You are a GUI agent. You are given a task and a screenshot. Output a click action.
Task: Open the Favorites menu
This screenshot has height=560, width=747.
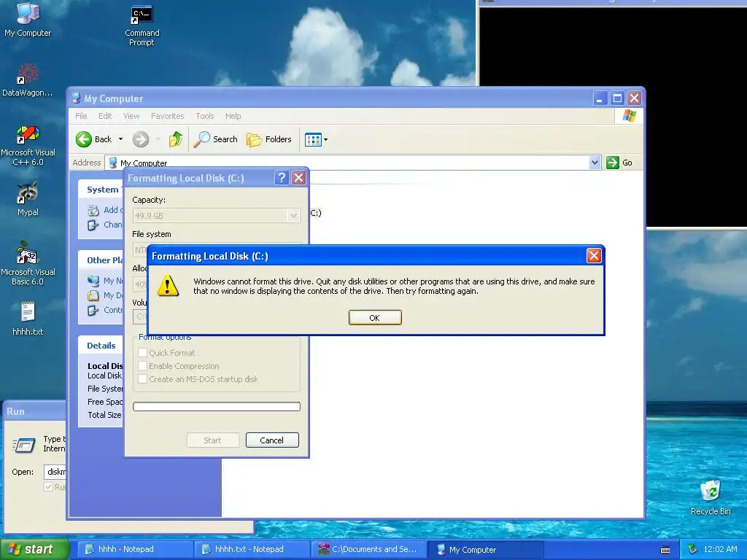pos(167,116)
